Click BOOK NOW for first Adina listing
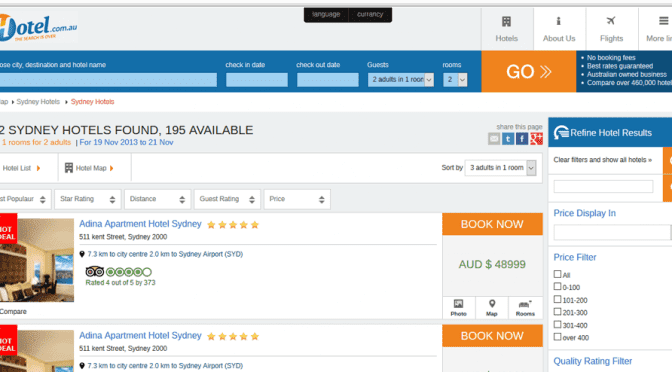 (492, 224)
